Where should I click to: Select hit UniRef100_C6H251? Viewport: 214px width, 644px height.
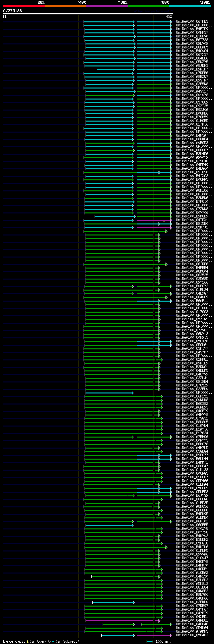[x=192, y=396]
